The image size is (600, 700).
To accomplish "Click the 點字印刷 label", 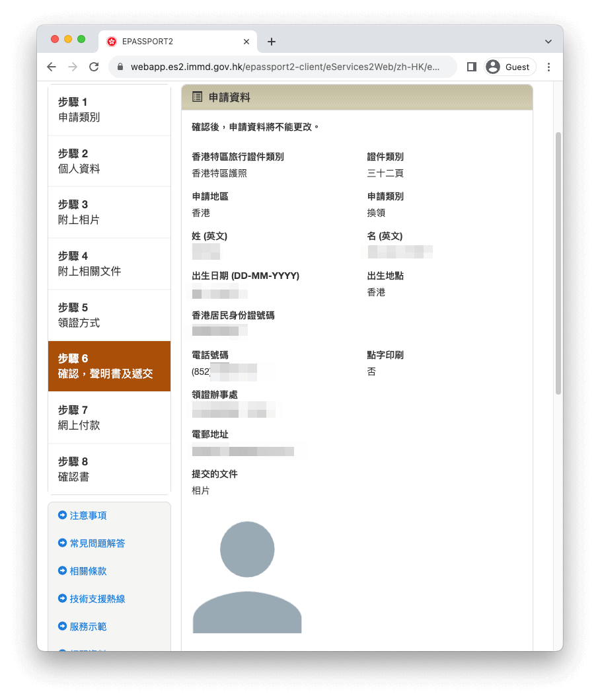I will point(385,356).
